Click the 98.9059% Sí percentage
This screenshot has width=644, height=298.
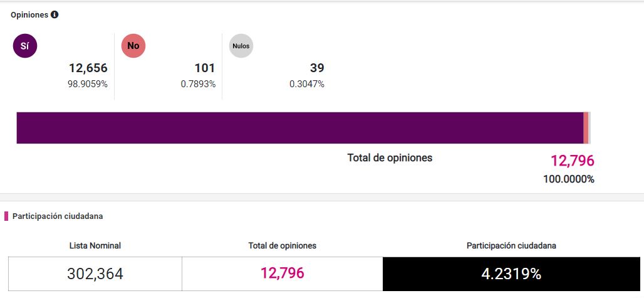click(88, 84)
